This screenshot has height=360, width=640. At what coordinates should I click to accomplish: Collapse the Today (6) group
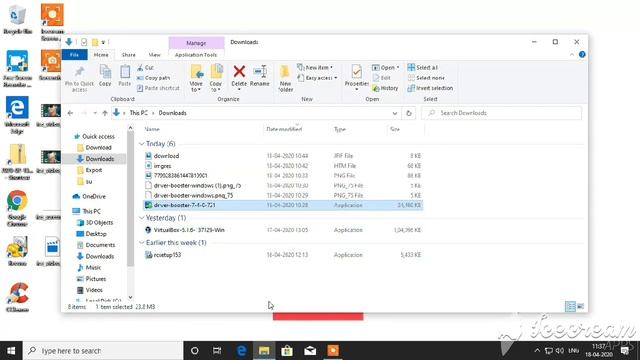pos(142,144)
